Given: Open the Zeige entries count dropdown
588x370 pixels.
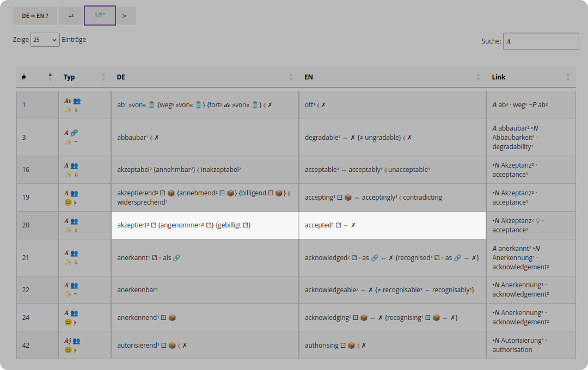Looking at the screenshot, I should click(45, 40).
